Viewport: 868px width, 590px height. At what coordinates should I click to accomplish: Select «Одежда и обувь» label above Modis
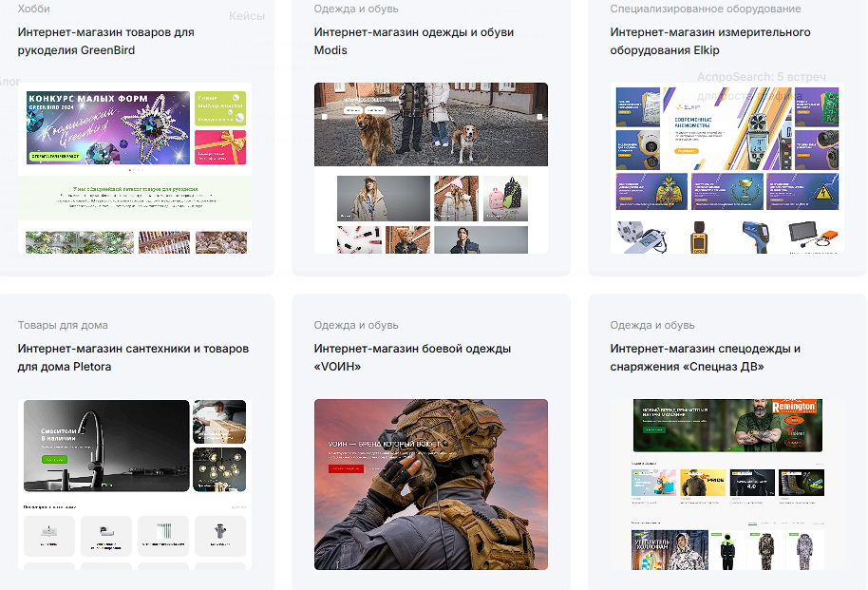pyautogui.click(x=357, y=9)
